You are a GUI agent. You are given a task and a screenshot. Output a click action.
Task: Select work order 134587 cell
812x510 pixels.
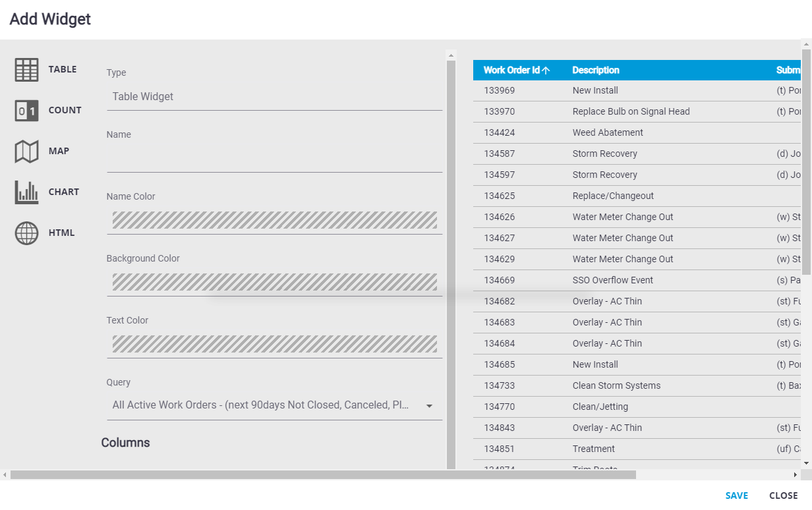(x=499, y=154)
